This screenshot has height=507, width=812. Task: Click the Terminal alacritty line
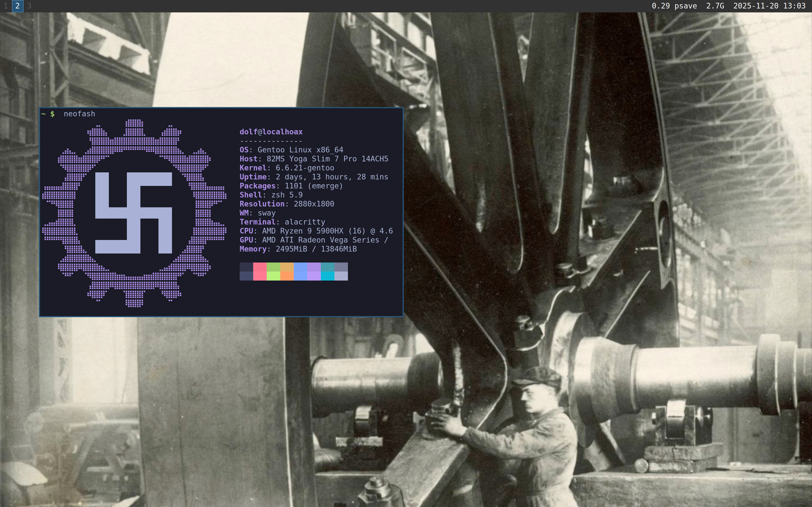282,222
